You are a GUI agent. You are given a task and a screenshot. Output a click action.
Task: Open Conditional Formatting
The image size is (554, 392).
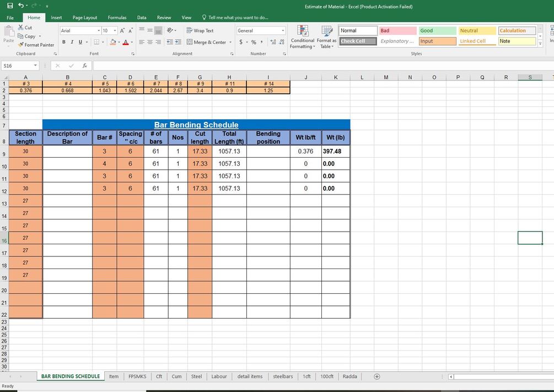(x=302, y=37)
